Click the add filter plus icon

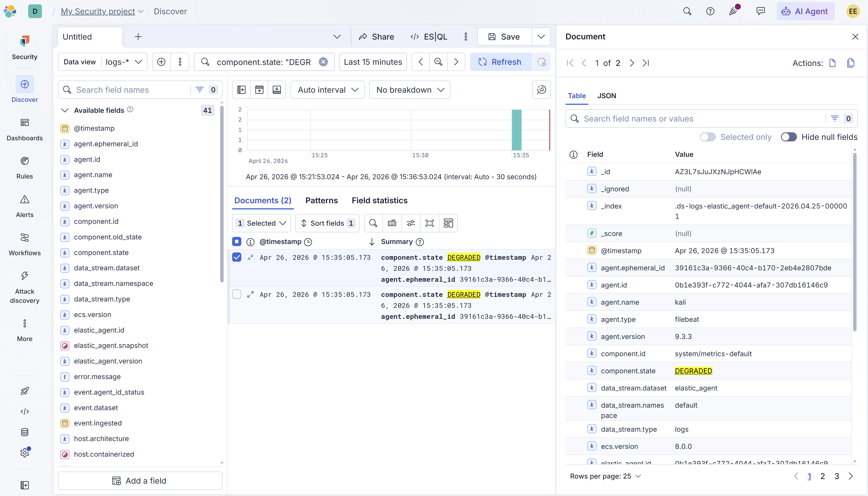pos(161,62)
